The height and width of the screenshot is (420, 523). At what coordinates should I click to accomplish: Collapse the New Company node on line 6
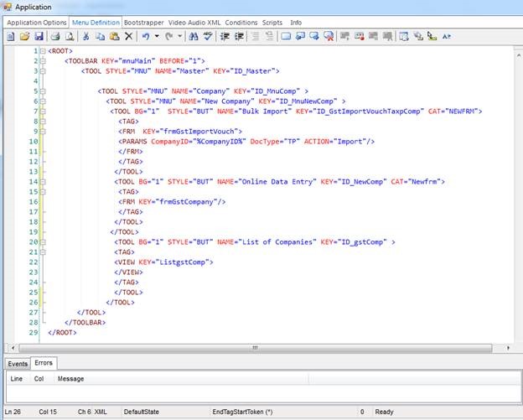pos(43,101)
